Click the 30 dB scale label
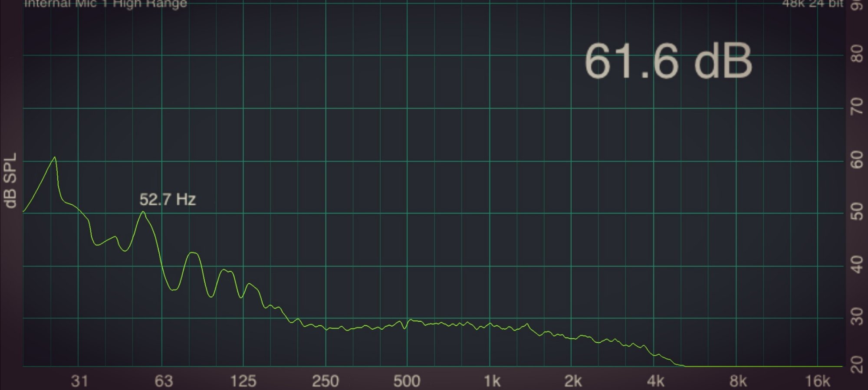Image resolution: width=868 pixels, height=390 pixels. 857,317
